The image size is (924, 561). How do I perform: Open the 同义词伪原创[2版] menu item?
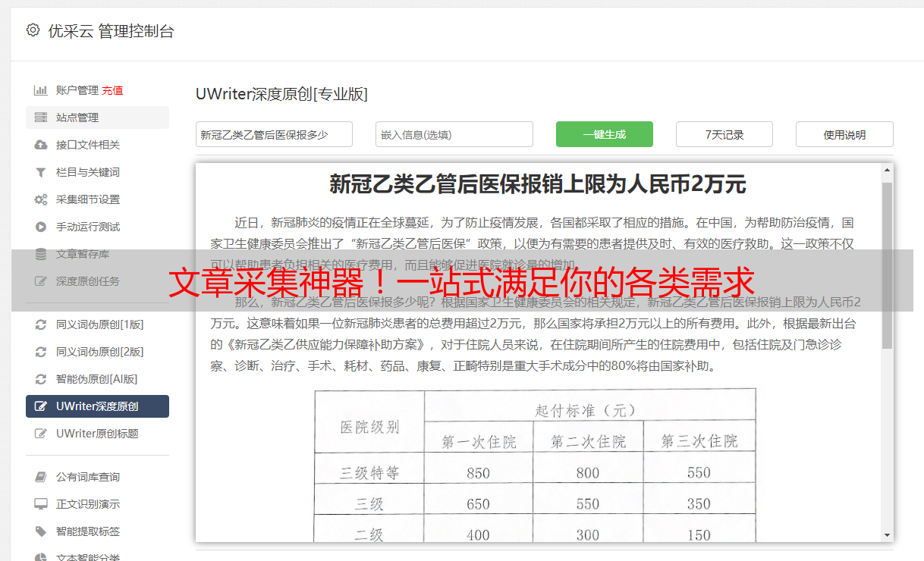coord(99,352)
